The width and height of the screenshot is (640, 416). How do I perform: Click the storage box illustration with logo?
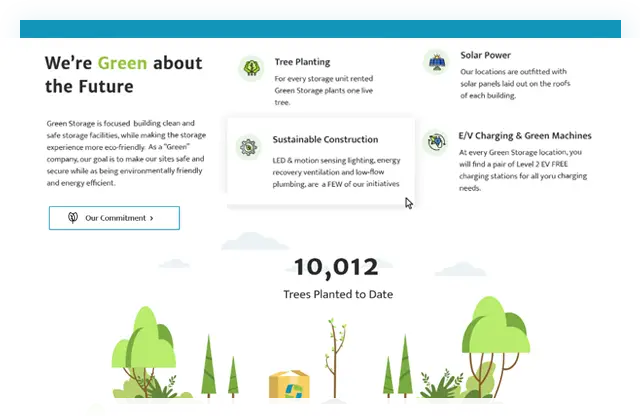point(289,384)
